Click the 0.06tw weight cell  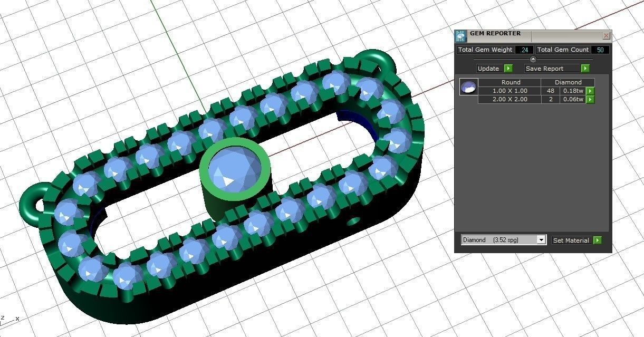(573, 99)
